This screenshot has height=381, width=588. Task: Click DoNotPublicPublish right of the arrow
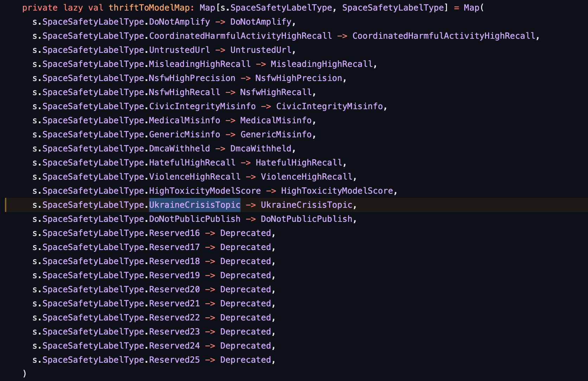pos(306,219)
